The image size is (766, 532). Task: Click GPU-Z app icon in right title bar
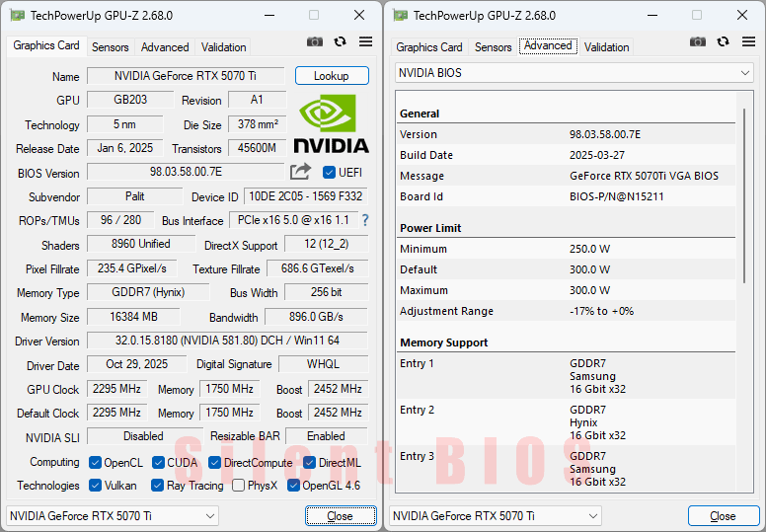[x=400, y=15]
